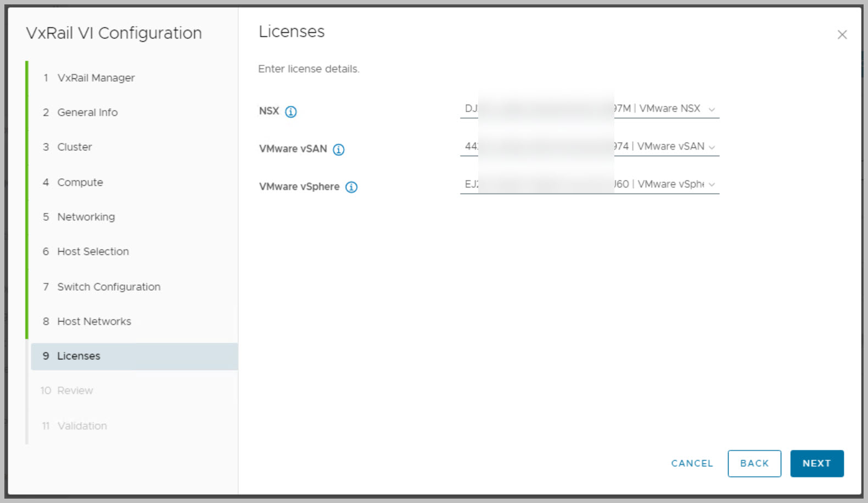This screenshot has height=503, width=868.
Task: Click the NSX field label
Action: 269,111
